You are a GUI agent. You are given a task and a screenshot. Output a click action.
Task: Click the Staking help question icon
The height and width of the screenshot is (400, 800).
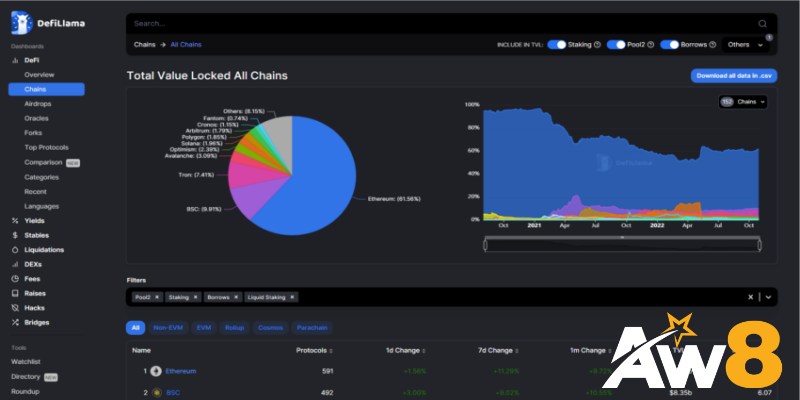(597, 44)
